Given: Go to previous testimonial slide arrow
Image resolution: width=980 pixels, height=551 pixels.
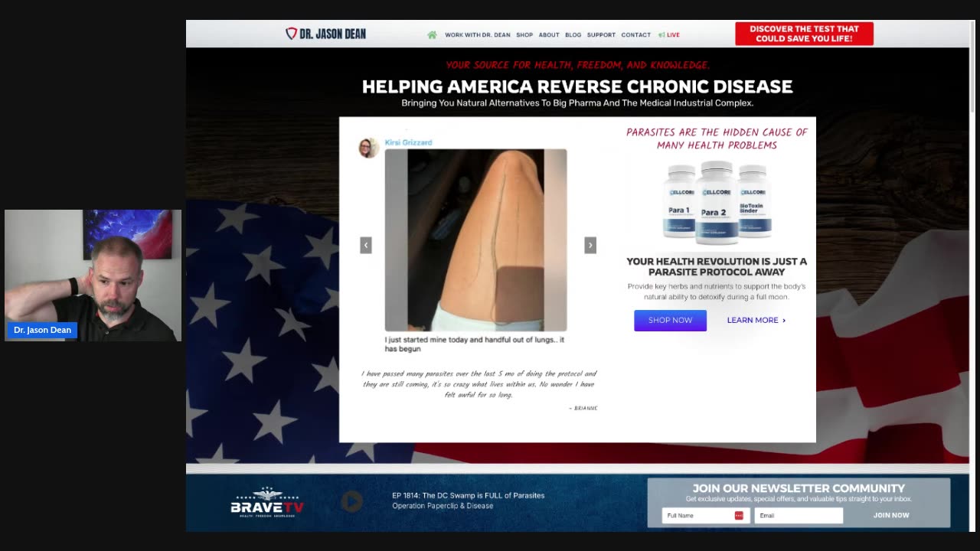Looking at the screenshot, I should click(366, 245).
